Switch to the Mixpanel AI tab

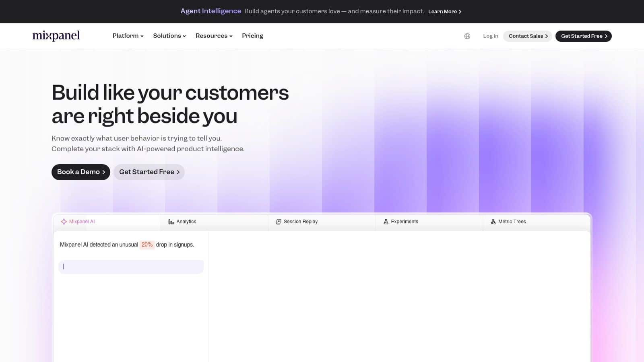107,222
